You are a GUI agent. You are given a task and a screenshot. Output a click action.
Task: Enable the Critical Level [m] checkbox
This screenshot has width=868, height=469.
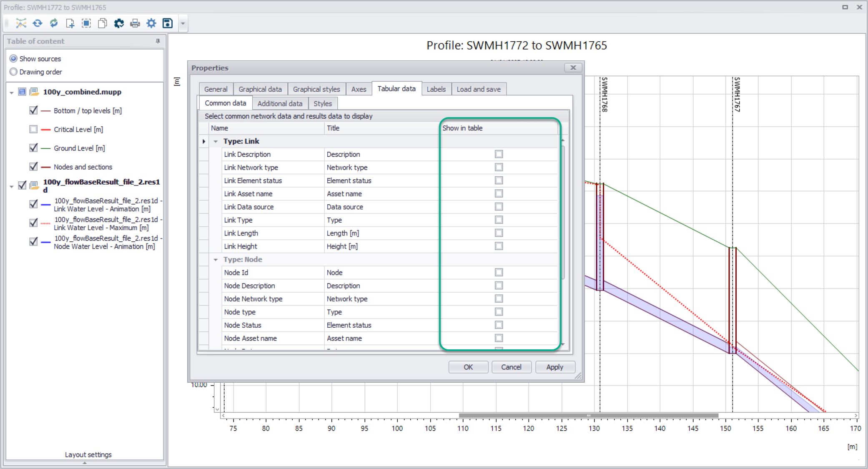[33, 129]
